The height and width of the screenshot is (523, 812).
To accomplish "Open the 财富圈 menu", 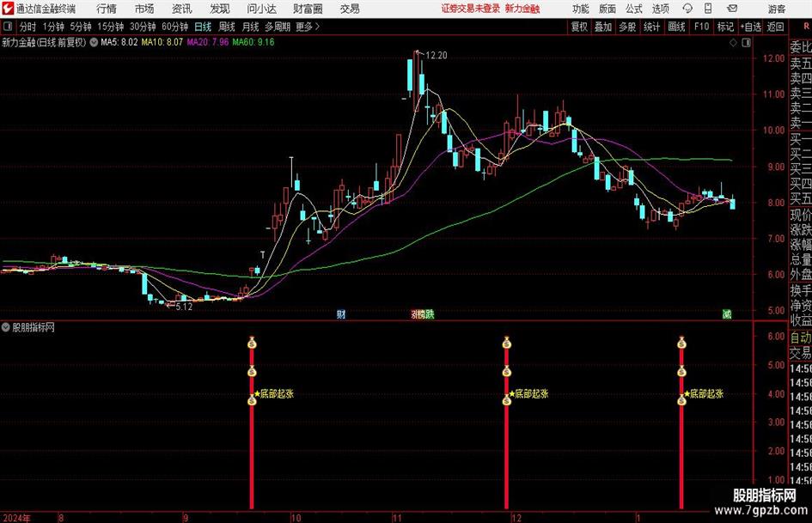I will (x=308, y=9).
